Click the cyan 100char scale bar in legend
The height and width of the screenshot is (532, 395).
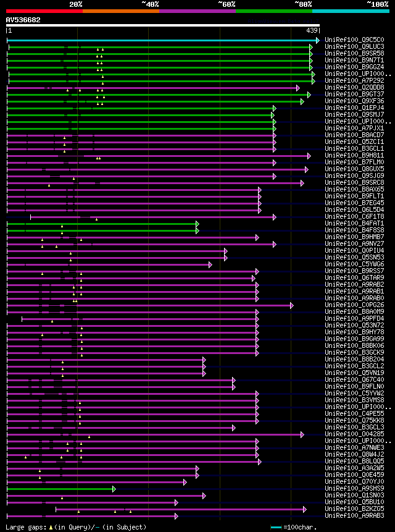[x=276, y=527]
